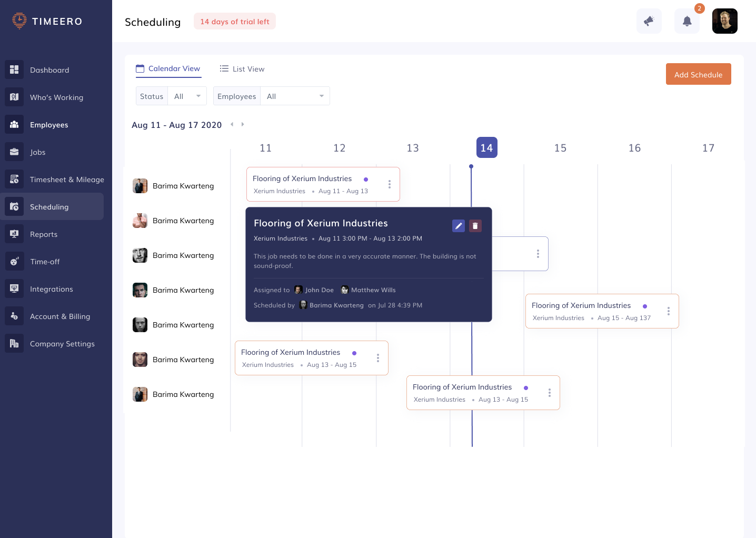This screenshot has height=538, width=756.
Task: Open the Status filter dropdown
Action: click(187, 96)
